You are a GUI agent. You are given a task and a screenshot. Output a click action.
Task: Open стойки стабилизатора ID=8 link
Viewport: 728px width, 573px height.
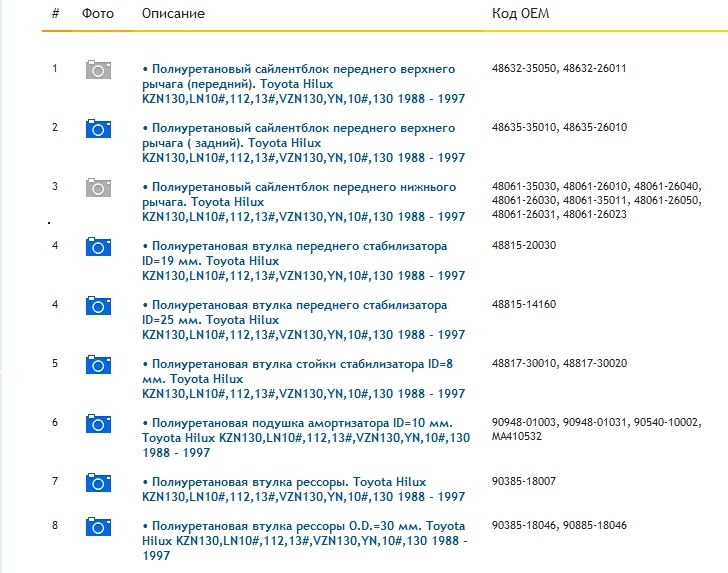pos(304,378)
